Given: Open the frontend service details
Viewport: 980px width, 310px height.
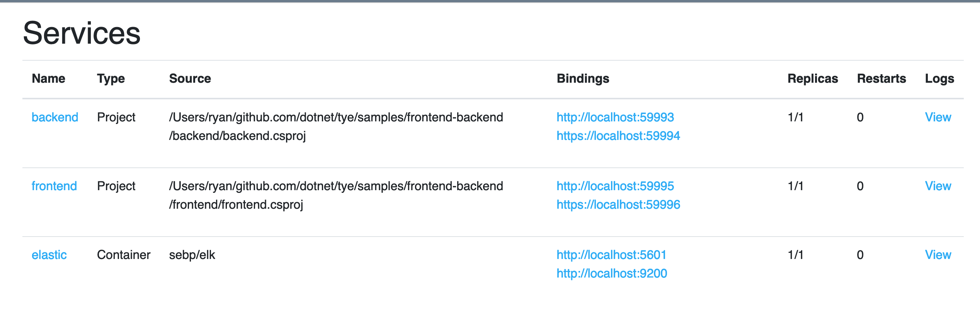Looking at the screenshot, I should point(54,186).
